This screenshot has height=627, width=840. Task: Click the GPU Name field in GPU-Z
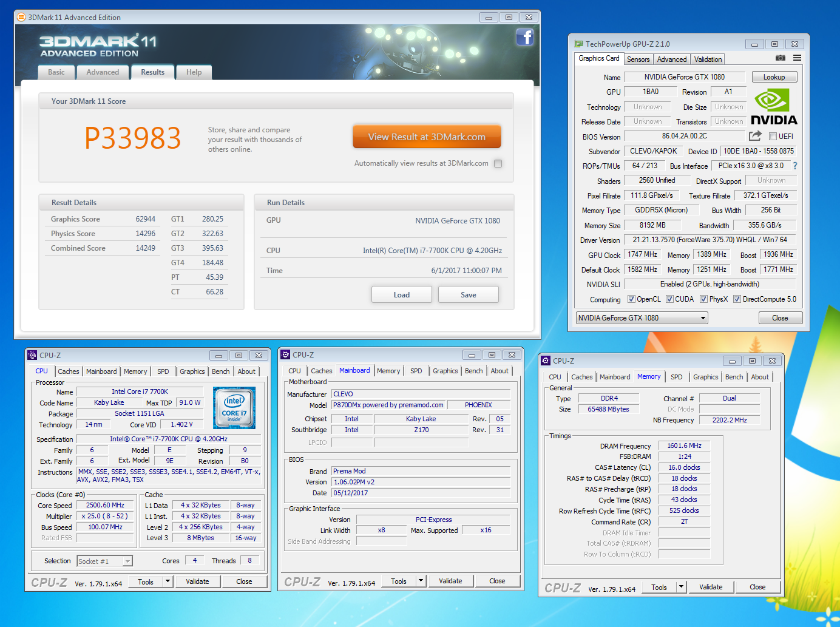point(684,77)
